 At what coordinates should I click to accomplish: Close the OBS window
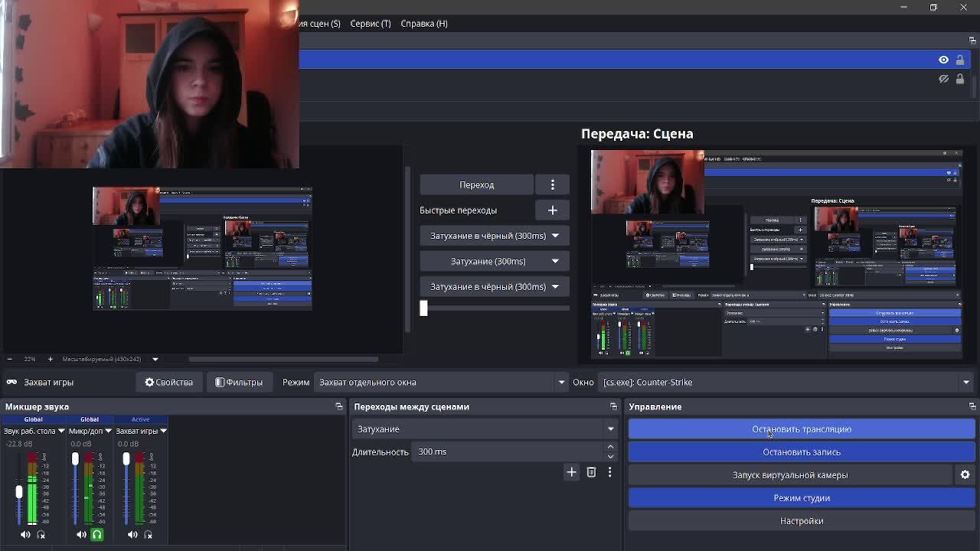click(963, 8)
